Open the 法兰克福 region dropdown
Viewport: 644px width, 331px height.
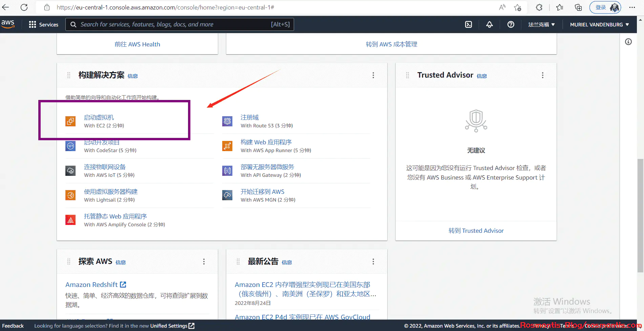541,24
